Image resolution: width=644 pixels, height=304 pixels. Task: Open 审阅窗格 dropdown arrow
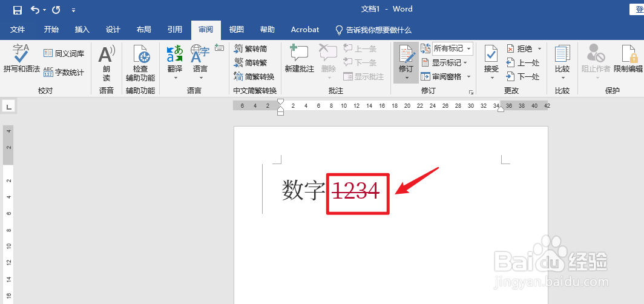[468, 76]
